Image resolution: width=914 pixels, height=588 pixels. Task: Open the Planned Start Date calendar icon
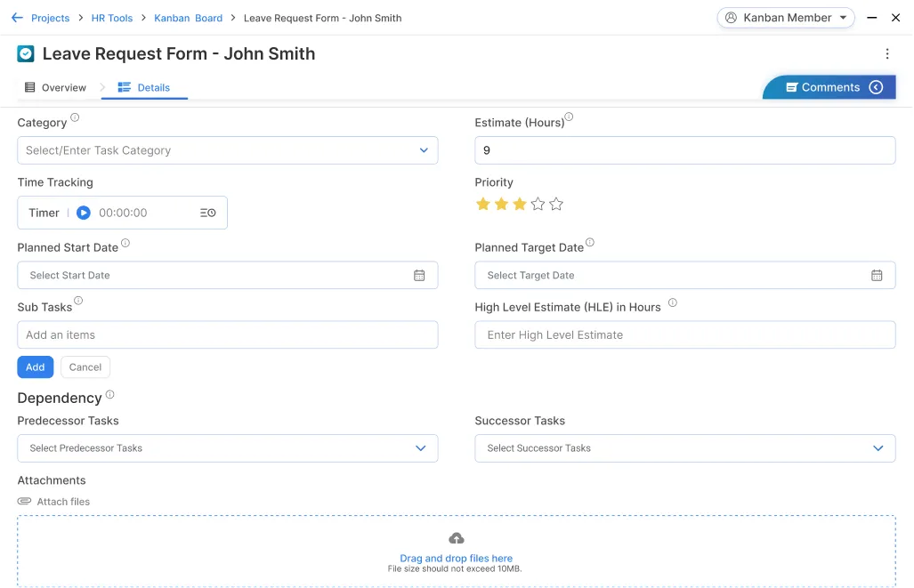pos(419,276)
